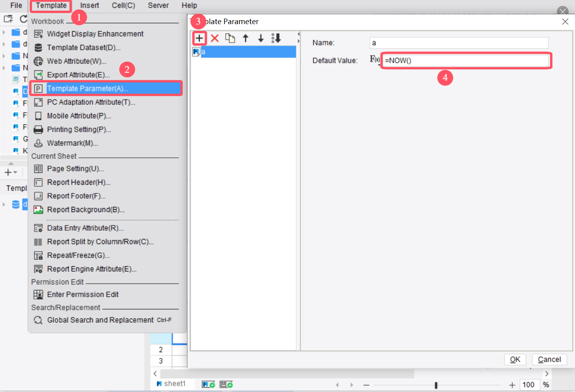Open Export Attribute(E) settings
The height and width of the screenshot is (392, 575).
78,75
